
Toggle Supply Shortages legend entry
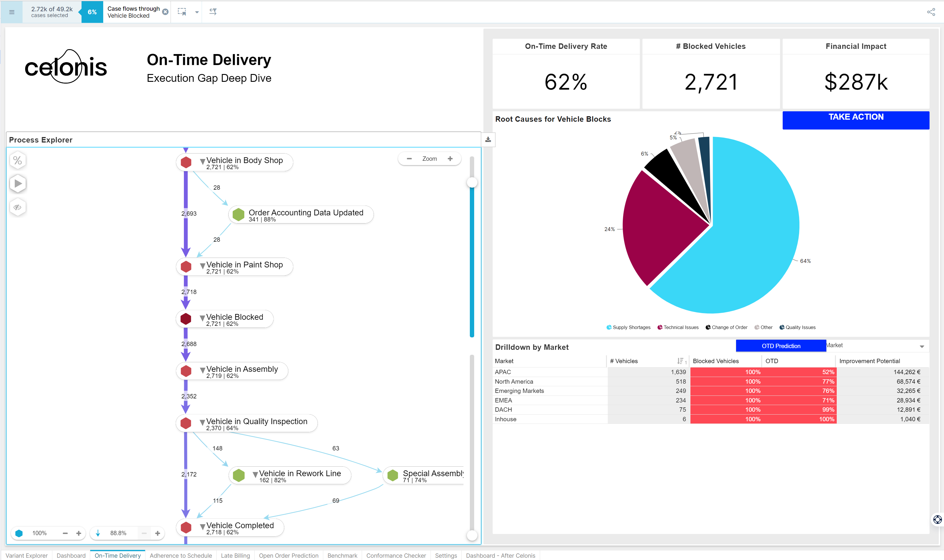[628, 327]
